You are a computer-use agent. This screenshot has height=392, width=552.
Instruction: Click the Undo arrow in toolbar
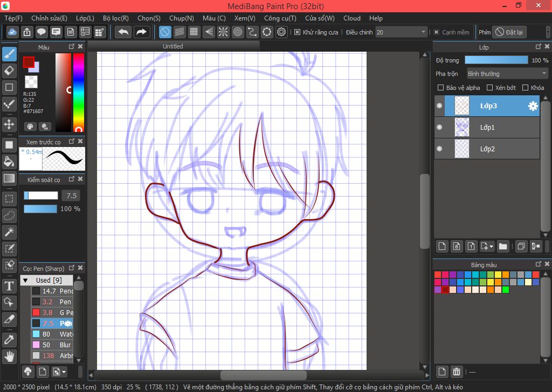pos(123,32)
